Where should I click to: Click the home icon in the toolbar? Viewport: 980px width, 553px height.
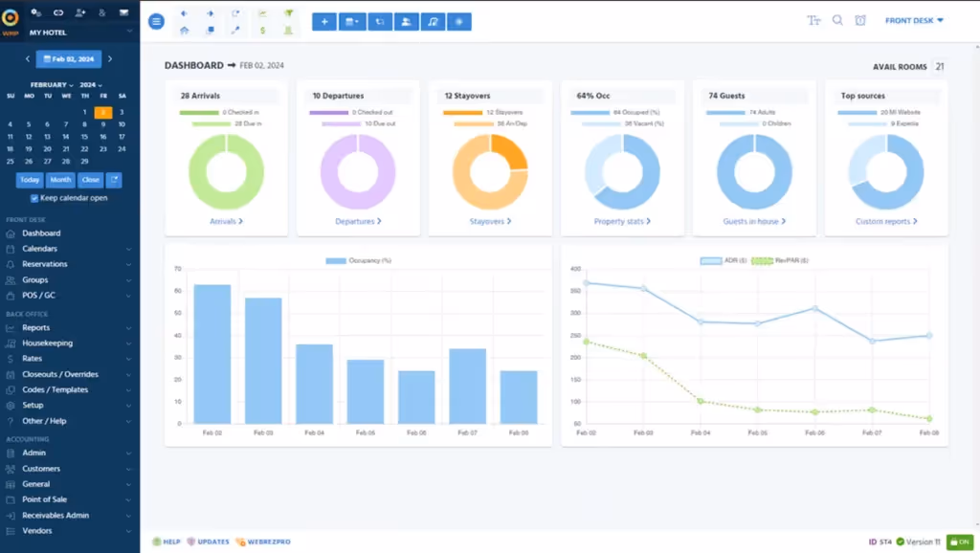click(183, 31)
